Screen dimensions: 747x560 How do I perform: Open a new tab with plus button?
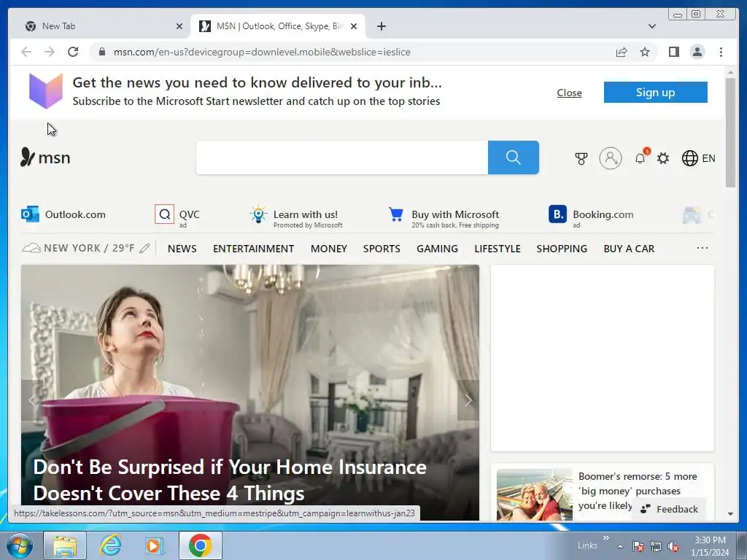click(x=381, y=26)
